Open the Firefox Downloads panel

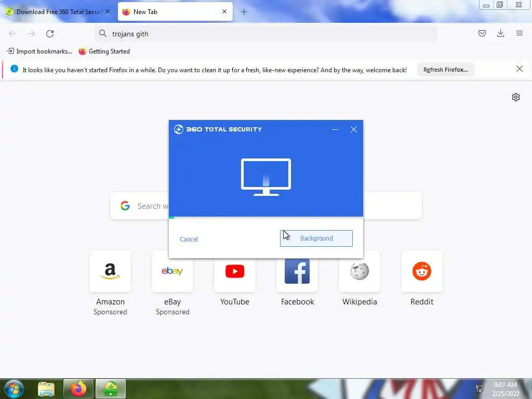[500, 33]
